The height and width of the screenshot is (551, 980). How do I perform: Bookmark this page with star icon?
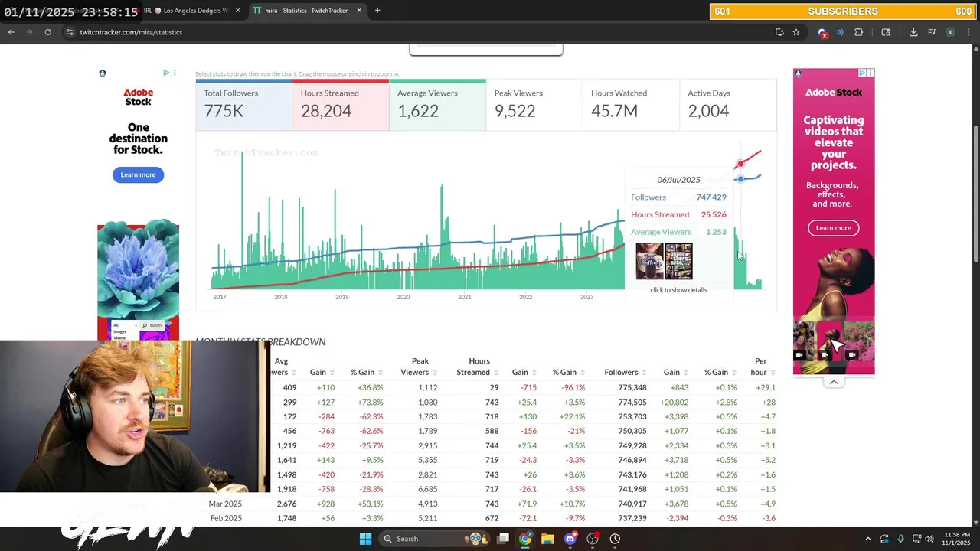[796, 32]
